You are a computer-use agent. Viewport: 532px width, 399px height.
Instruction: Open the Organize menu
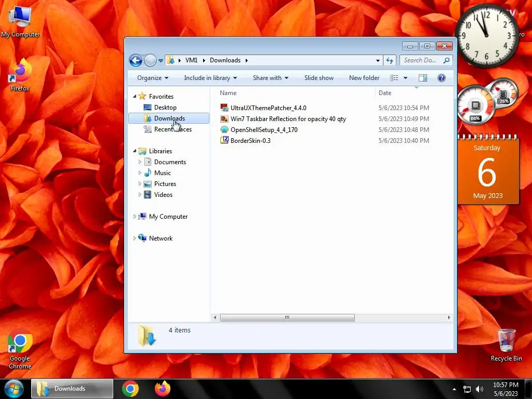pos(153,78)
